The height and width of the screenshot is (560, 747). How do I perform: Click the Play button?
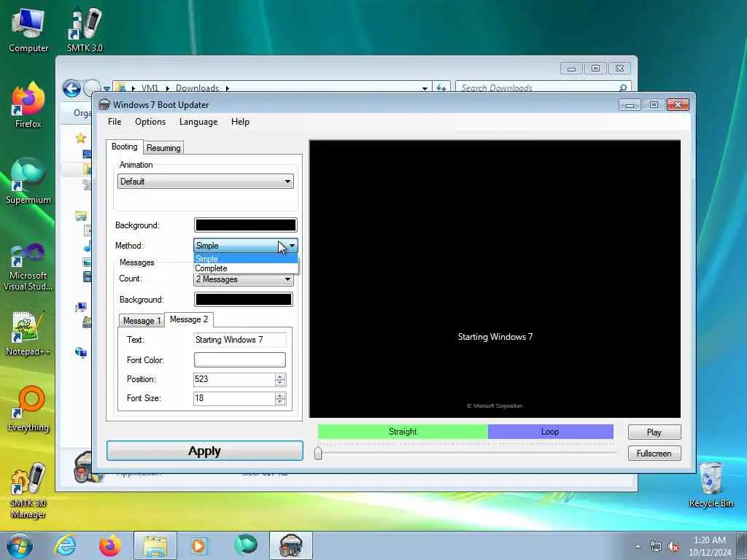pyautogui.click(x=654, y=432)
